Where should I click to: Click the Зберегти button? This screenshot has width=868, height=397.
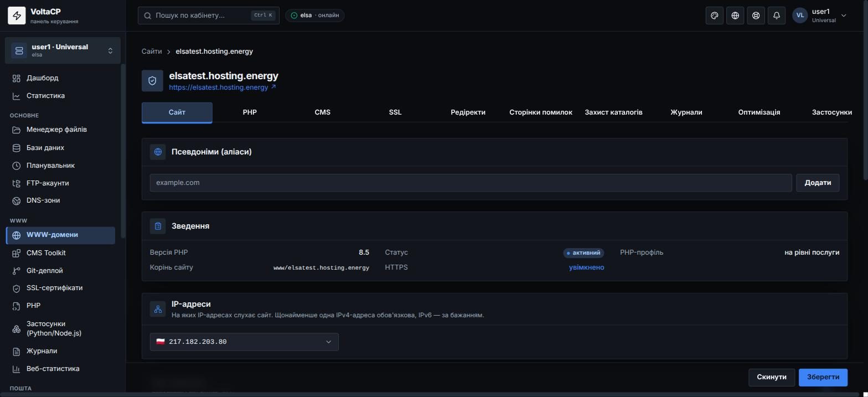click(823, 377)
